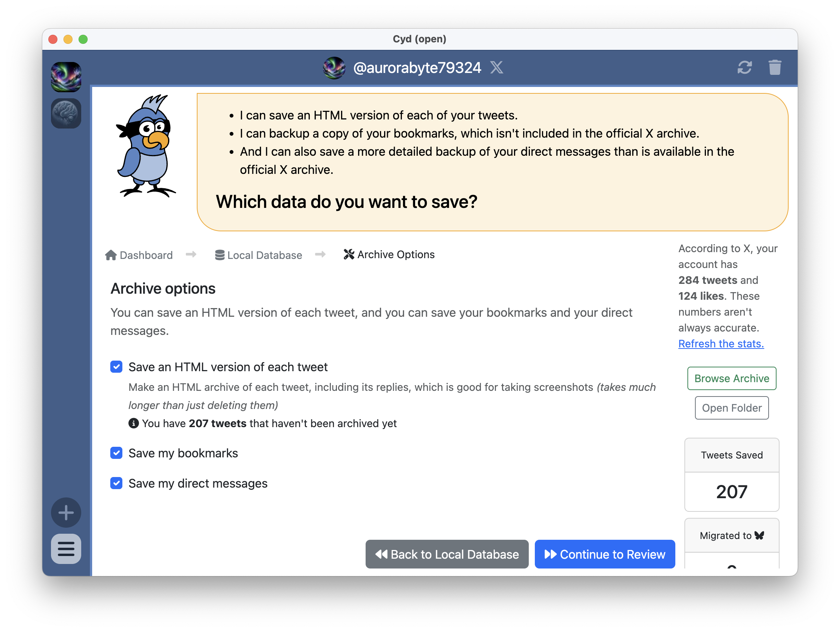Open the hamburger menu in sidebar
This screenshot has height=632, width=840.
click(x=66, y=548)
